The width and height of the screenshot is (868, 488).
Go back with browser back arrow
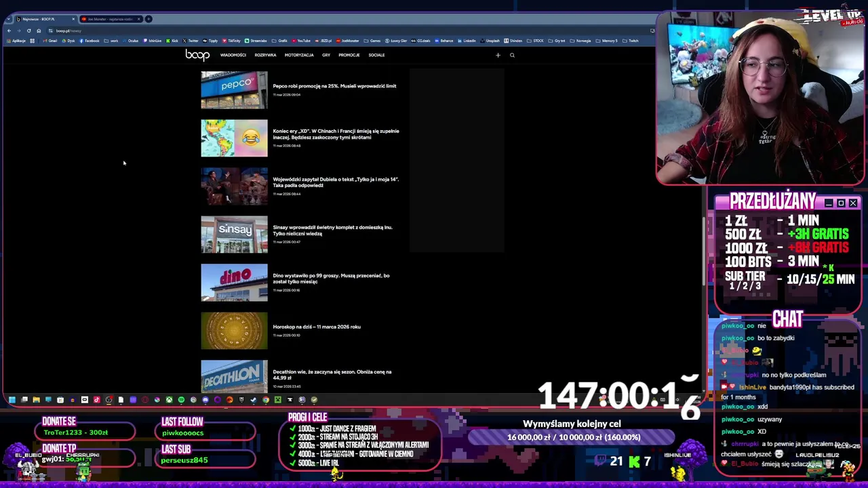point(9,30)
